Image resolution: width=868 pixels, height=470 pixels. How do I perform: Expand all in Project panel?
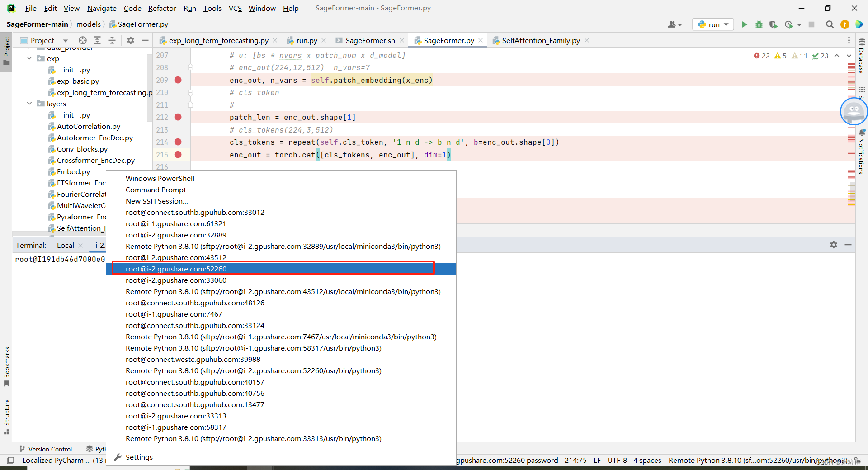coord(97,40)
